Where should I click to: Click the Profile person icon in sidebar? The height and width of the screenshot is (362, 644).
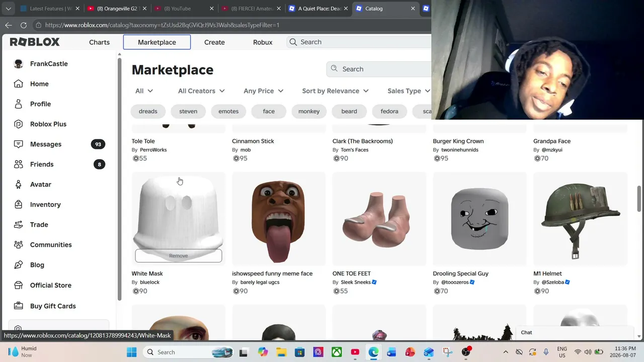(19, 104)
